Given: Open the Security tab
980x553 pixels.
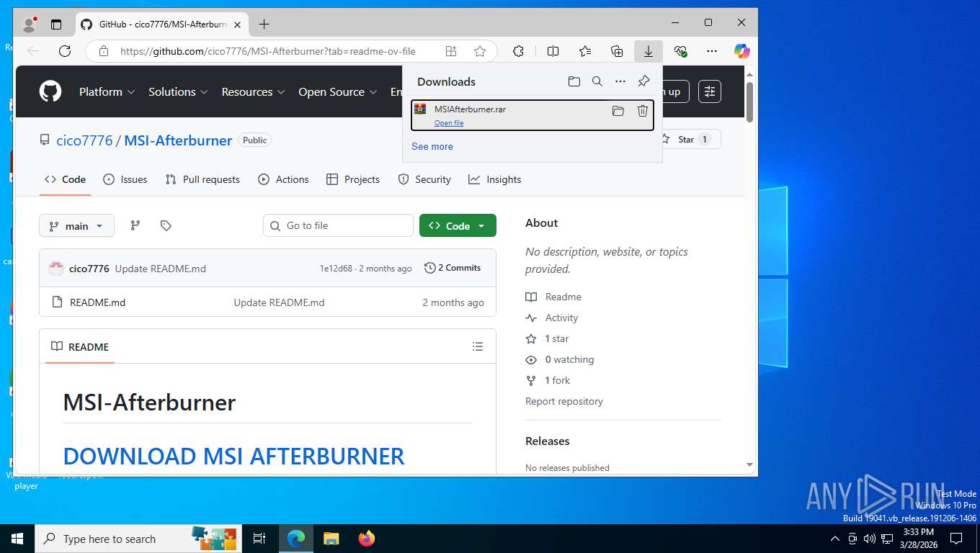Looking at the screenshot, I should pyautogui.click(x=424, y=179).
